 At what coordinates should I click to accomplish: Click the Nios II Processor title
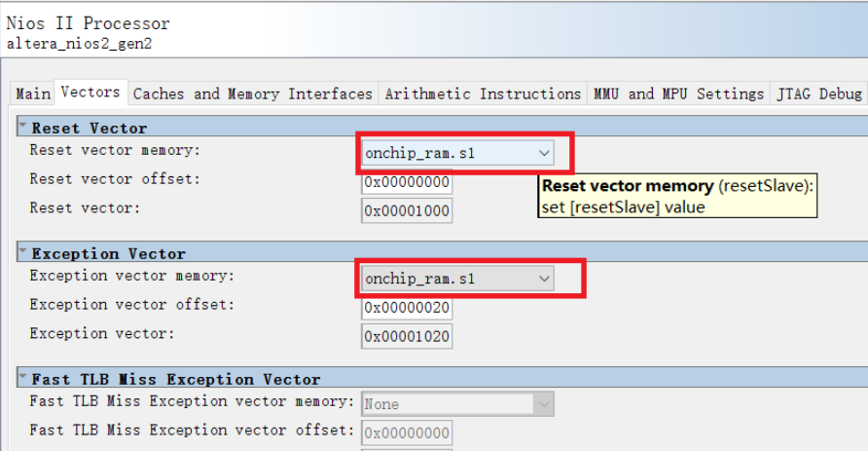click(x=88, y=23)
